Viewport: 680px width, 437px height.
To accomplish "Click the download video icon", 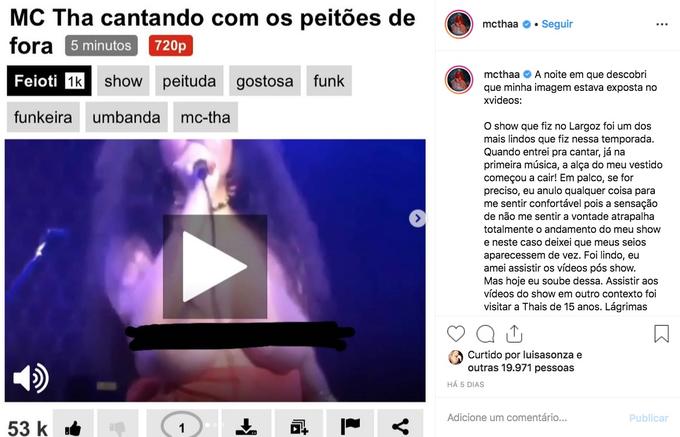I will [x=246, y=427].
